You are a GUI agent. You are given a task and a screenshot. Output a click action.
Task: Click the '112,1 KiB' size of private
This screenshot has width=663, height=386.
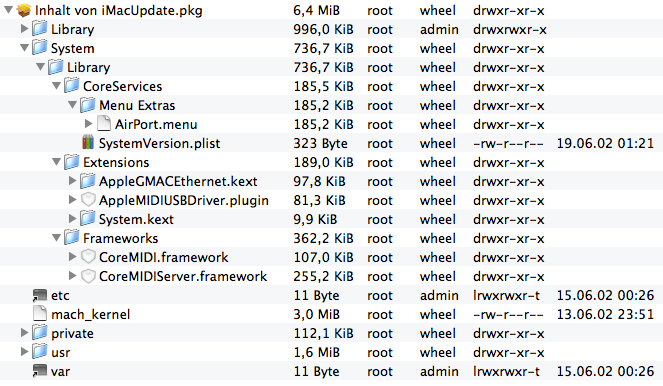[323, 333]
